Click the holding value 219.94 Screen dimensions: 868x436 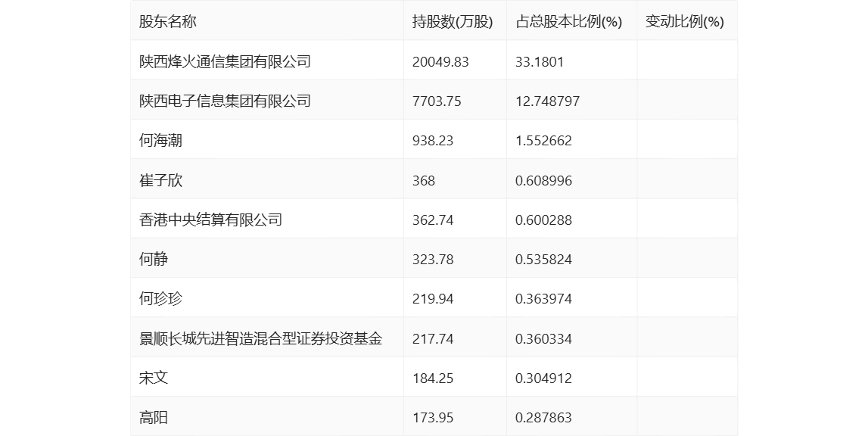point(433,299)
